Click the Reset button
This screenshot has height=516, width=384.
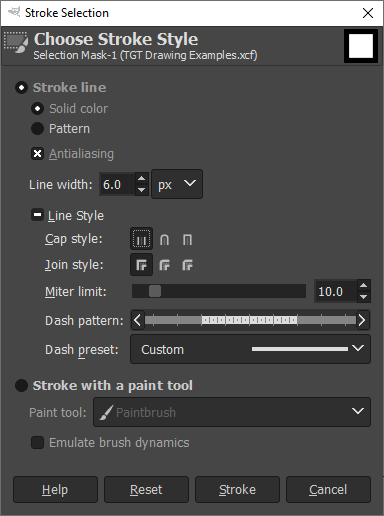point(146,489)
